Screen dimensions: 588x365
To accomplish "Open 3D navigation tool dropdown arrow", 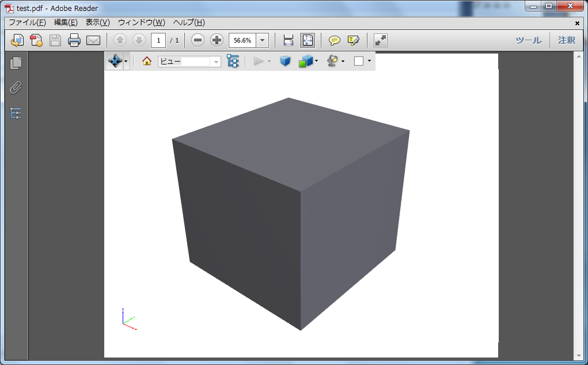I will click(126, 61).
